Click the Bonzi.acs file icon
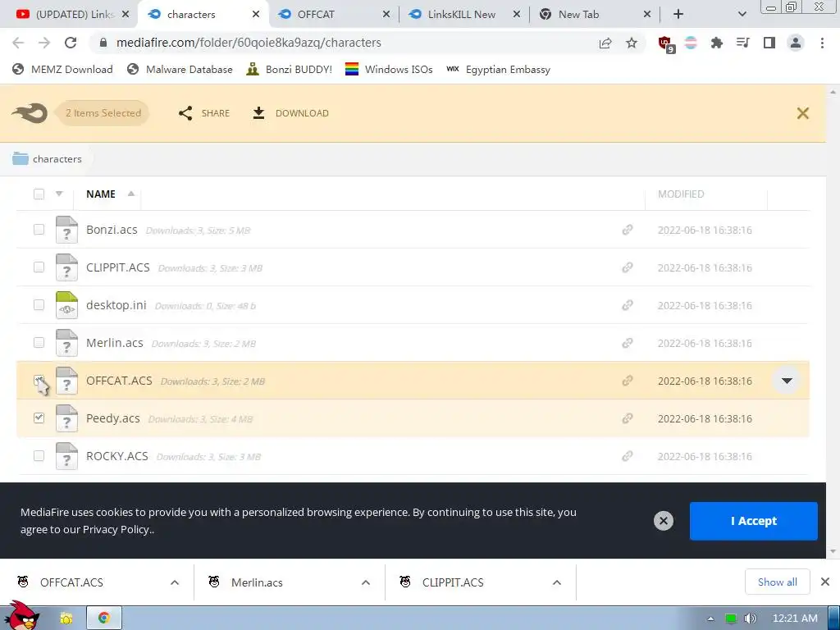840x630 pixels. pyautogui.click(x=66, y=230)
